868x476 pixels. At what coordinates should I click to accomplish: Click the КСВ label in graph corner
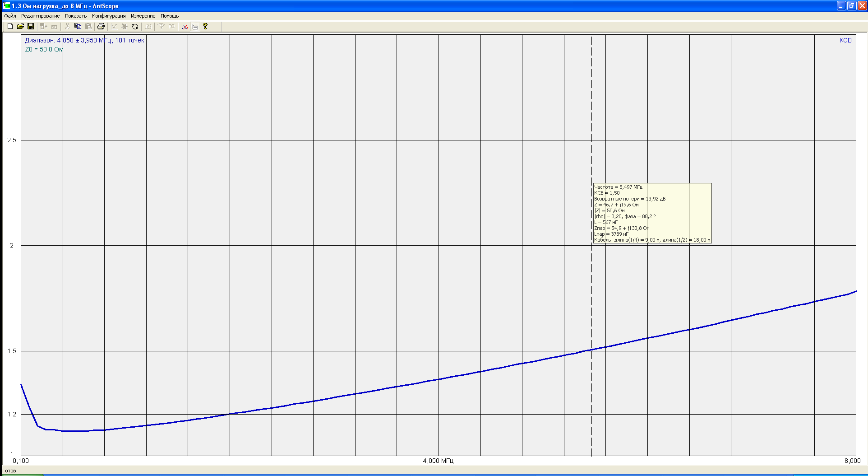pos(845,40)
